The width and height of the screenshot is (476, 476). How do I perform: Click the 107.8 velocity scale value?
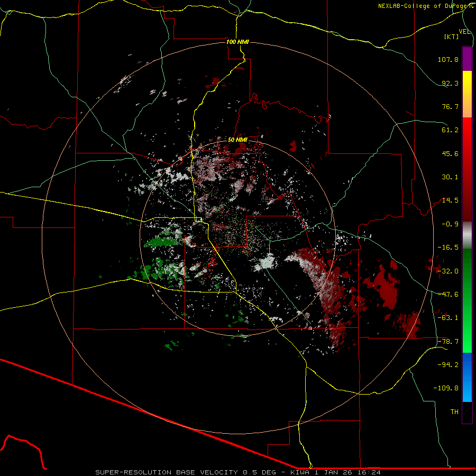point(448,59)
